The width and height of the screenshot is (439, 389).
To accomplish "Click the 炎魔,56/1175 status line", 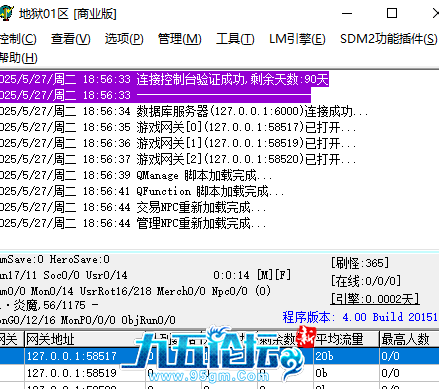I will [49, 305].
